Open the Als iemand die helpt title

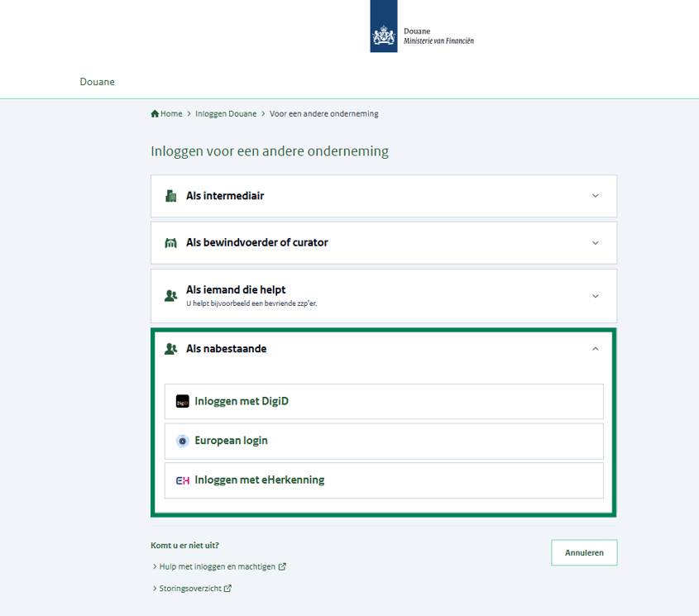coord(236,289)
